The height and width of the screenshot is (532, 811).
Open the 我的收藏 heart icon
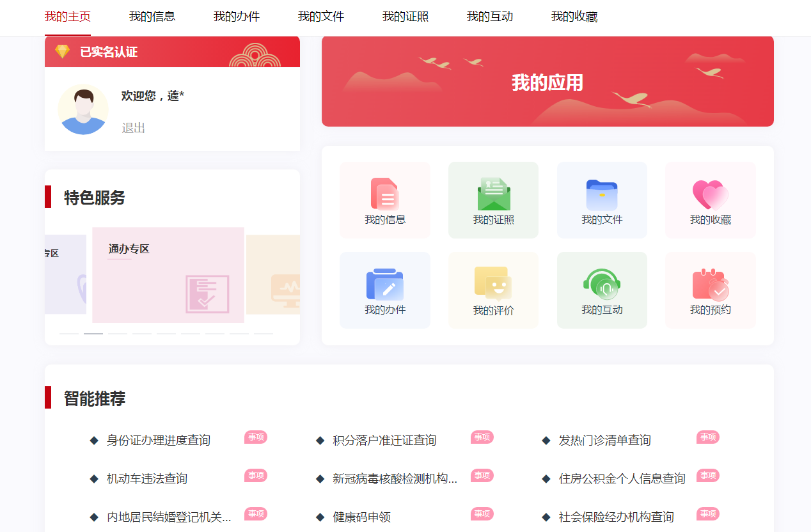click(x=711, y=195)
